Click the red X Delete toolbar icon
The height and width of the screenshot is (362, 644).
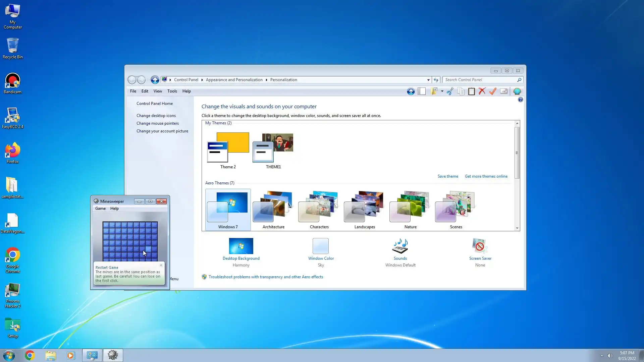pos(482,91)
